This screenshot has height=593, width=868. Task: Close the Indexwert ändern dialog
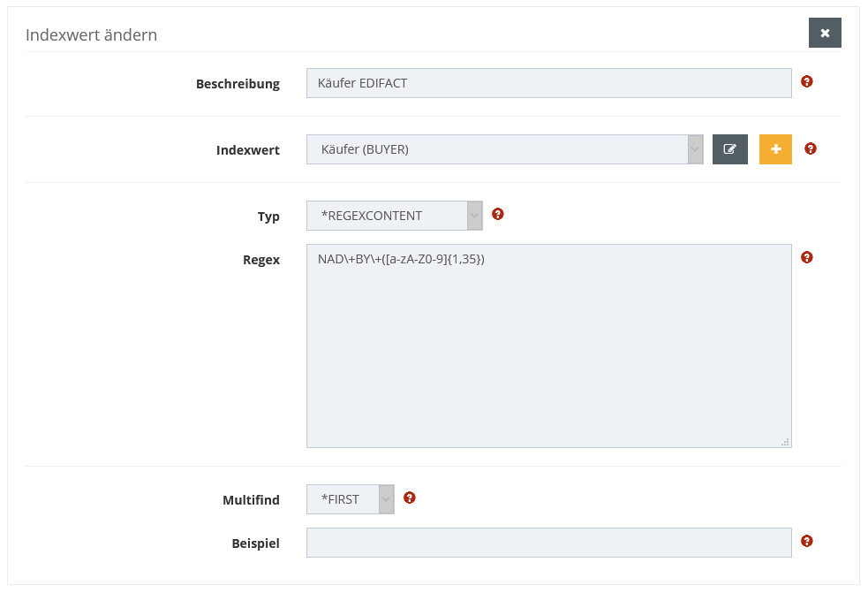pos(825,33)
